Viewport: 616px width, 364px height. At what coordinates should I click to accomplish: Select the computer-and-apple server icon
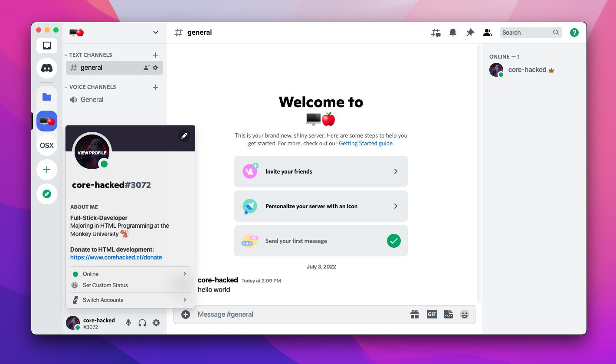47,121
